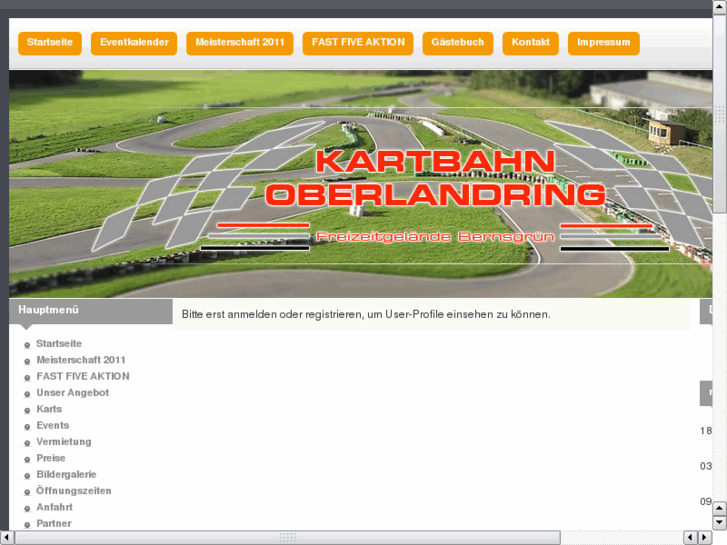Viewport: 727px width, 545px height.
Task: Open the Partner menu entry
Action: point(54,523)
